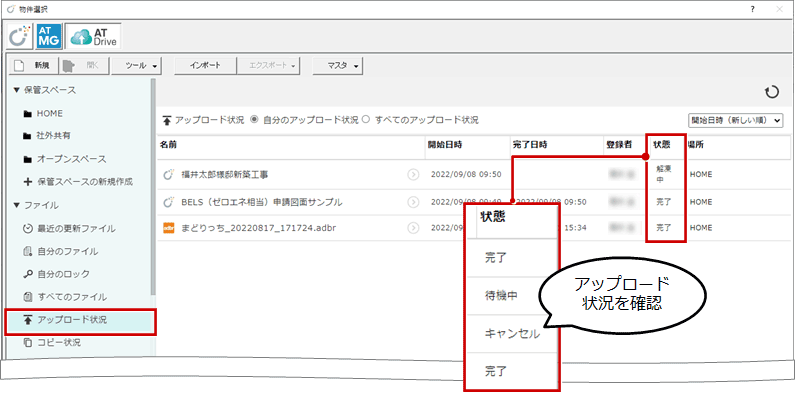Screen dimensions: 795x394
Task: Open the マスタ dropdown menu
Action: point(337,65)
